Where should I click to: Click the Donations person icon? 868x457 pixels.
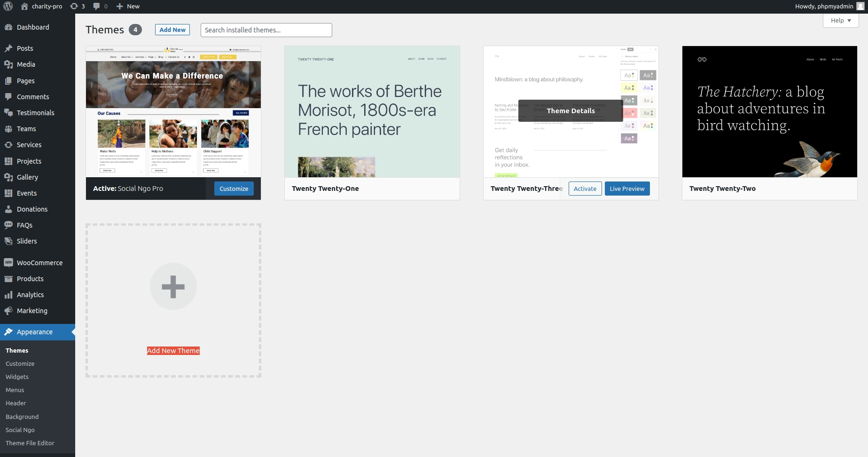[8, 209]
